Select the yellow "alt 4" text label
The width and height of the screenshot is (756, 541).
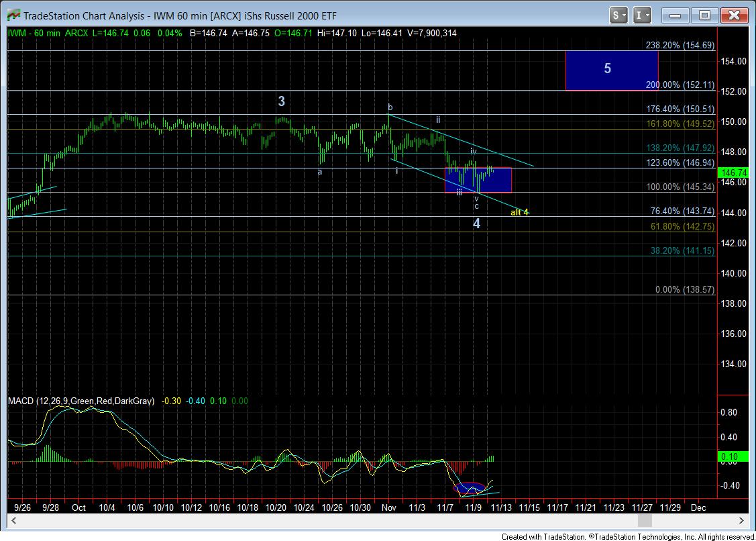click(x=519, y=213)
